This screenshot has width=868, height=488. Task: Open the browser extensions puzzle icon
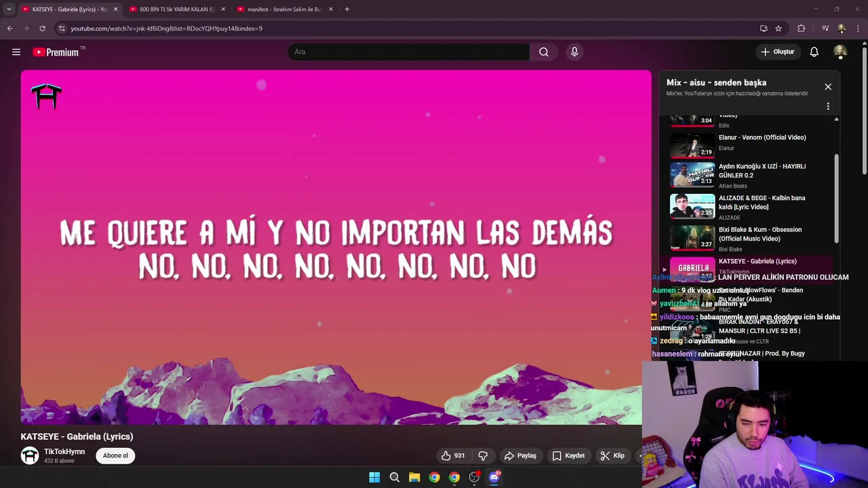click(x=802, y=28)
